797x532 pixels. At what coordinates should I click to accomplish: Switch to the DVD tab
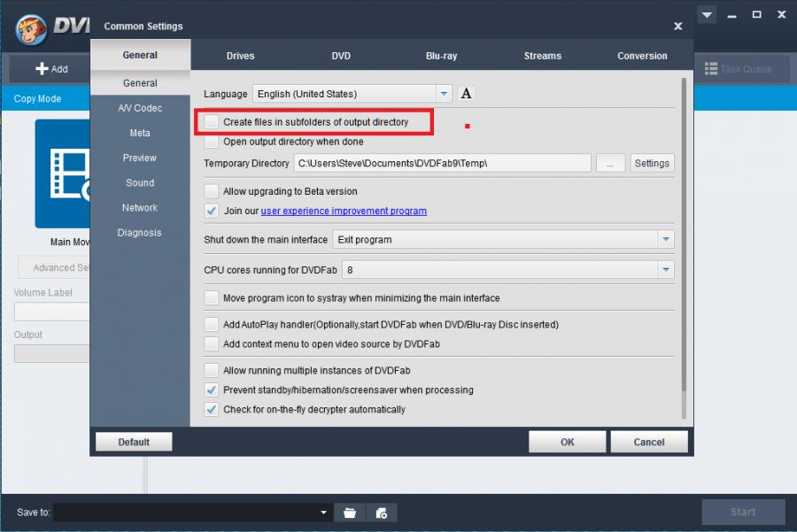tap(341, 56)
